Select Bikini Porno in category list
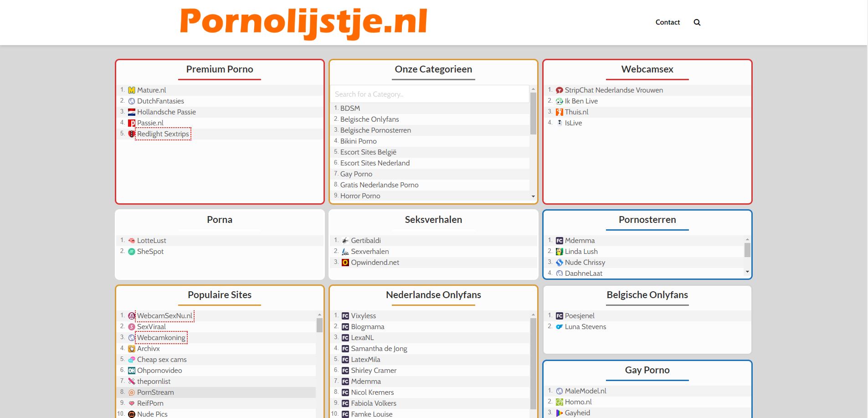Image resolution: width=868 pixels, height=418 pixels. 359,141
